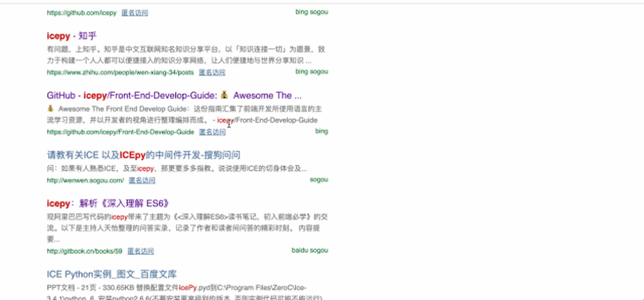Image resolution: width=644 pixels, height=300 pixels.
Task: Click the gitbook.cn/books/59 URL
Action: pos(84,251)
